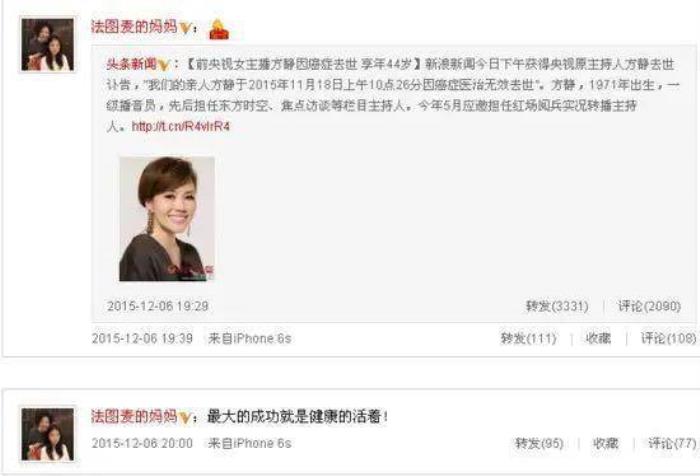Click 转发(3331) in the quoted post

click(557, 306)
